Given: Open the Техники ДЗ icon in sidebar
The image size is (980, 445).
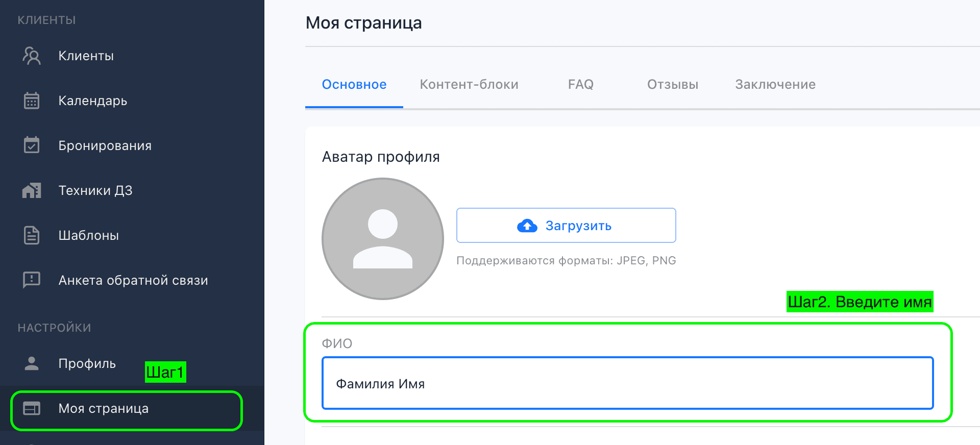Looking at the screenshot, I should click(x=32, y=190).
